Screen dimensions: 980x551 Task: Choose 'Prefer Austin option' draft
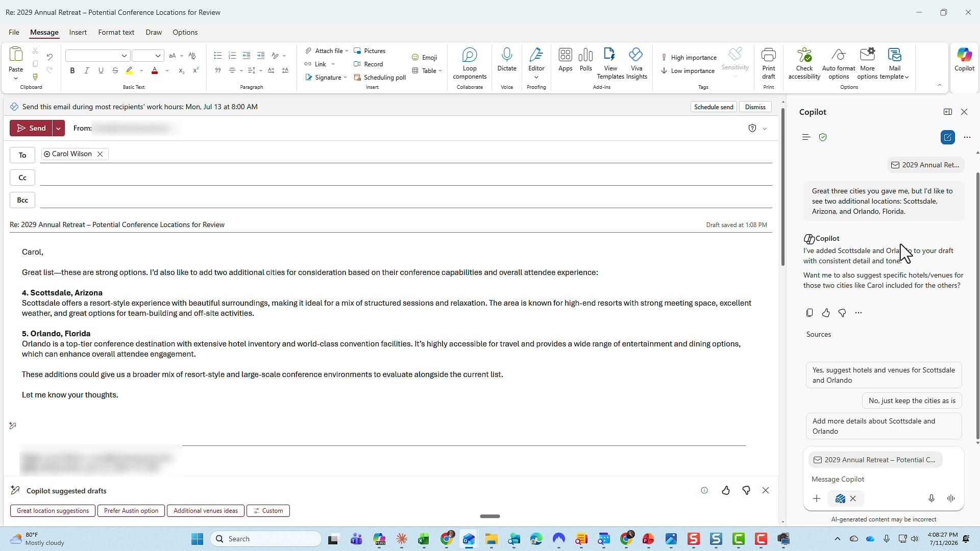click(131, 511)
